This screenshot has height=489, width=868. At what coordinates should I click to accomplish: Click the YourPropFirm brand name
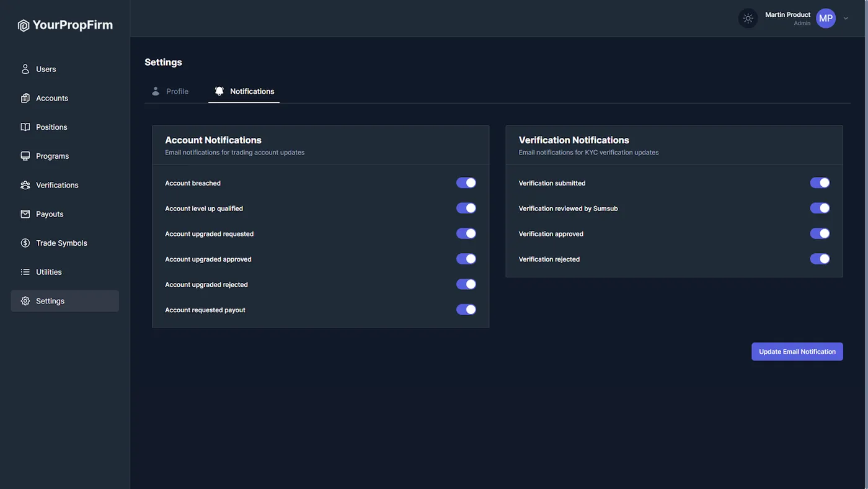pyautogui.click(x=73, y=25)
